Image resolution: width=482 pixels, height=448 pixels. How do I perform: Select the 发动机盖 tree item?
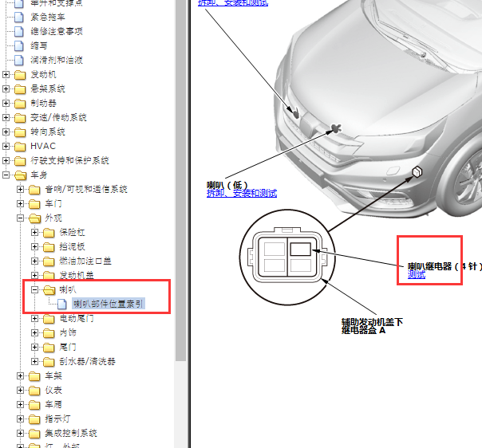click(x=77, y=275)
